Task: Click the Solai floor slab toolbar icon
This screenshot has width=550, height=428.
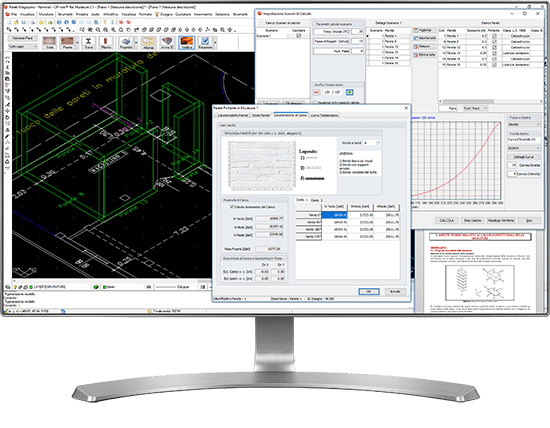Action: tap(49, 42)
